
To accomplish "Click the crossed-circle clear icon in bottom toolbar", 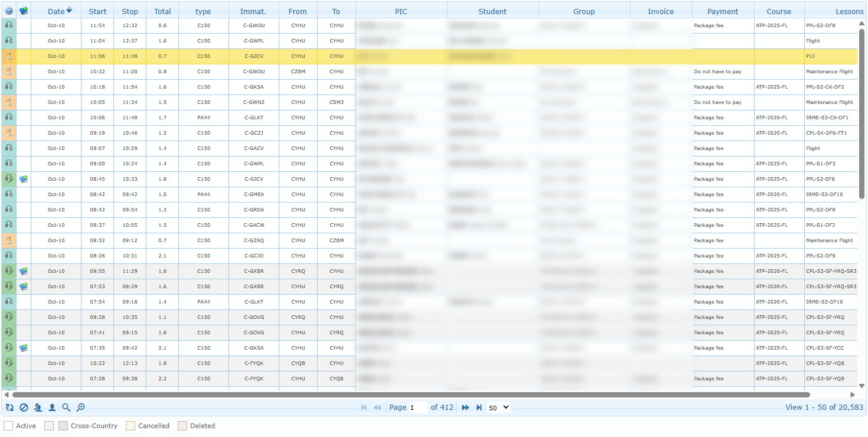I will (x=24, y=407).
